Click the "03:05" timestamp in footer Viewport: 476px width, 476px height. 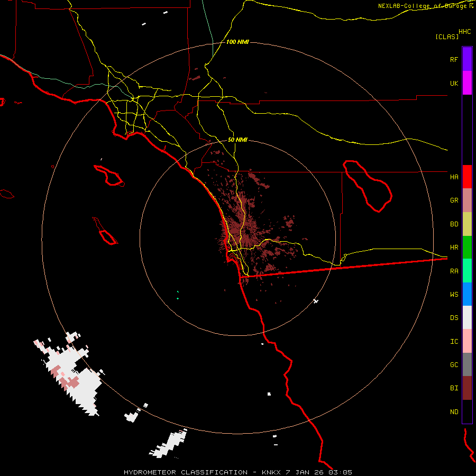pyautogui.click(x=340, y=472)
